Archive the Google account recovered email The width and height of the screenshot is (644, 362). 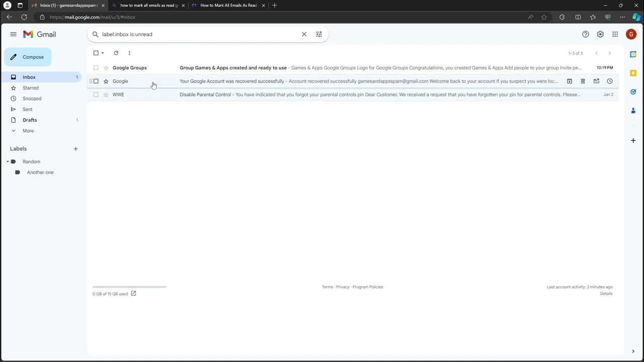570,81
